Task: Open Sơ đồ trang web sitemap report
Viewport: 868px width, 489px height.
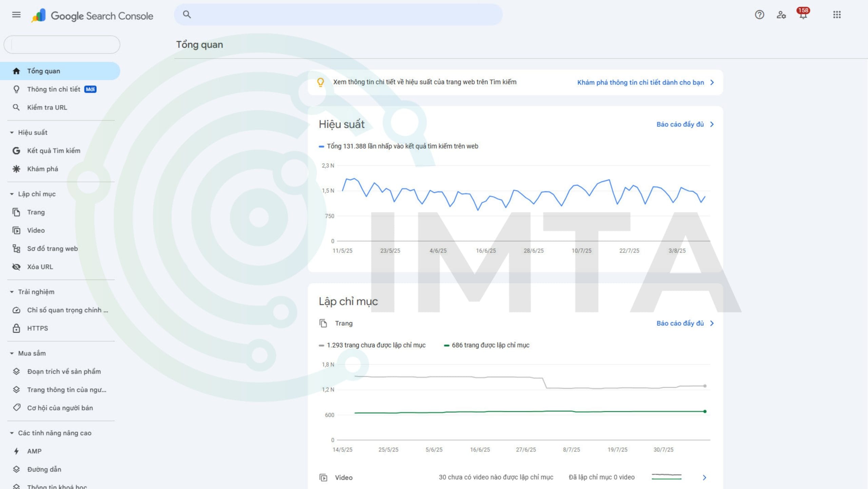Action: 53,248
